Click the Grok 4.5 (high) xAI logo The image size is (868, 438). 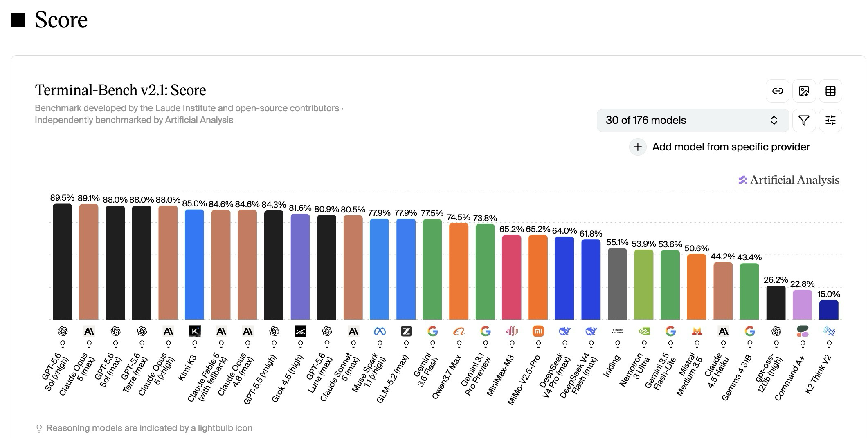click(300, 331)
